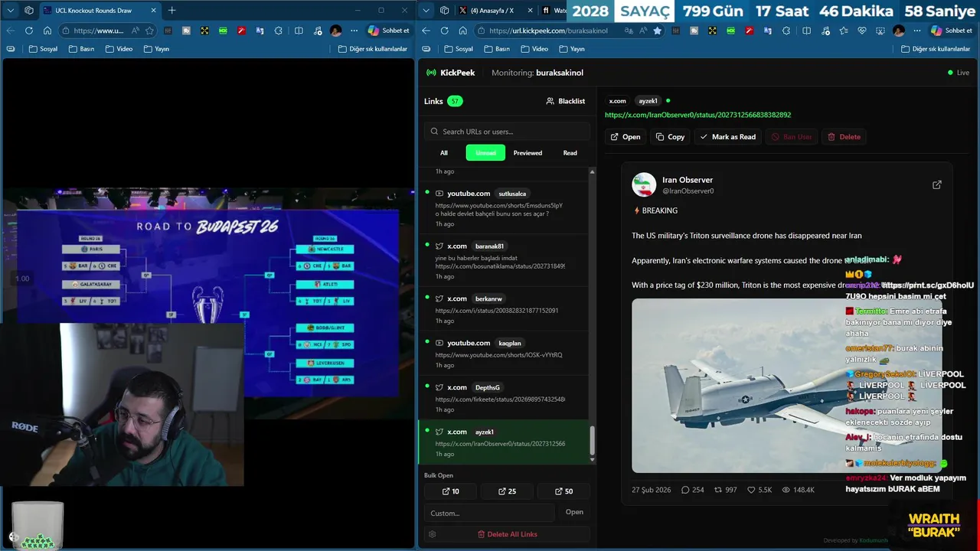
Task: Click Delete All Links
Action: click(507, 534)
